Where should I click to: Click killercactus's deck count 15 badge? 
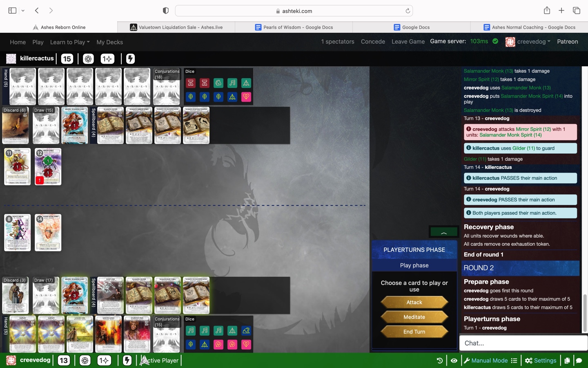(x=67, y=58)
